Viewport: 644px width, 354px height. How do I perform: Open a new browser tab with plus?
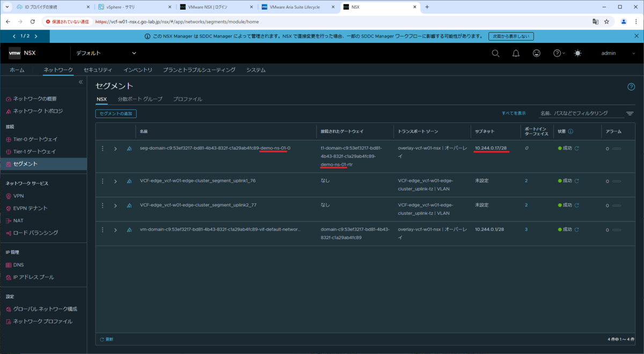(x=427, y=7)
